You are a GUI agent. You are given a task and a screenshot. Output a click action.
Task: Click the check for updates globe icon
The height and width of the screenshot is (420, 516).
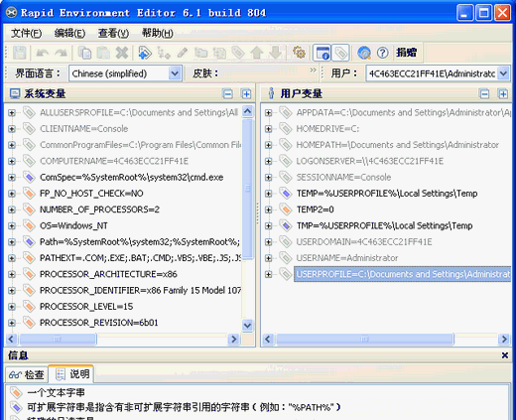(x=364, y=53)
